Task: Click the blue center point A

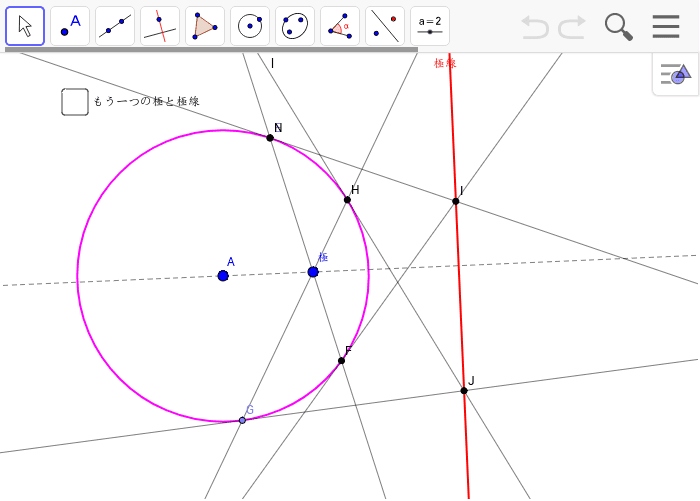Action: click(223, 276)
